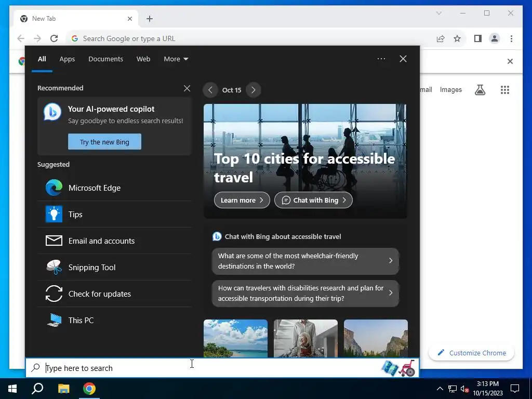532x399 pixels.
Task: Open File Explorer from the taskbar
Action: click(63, 389)
